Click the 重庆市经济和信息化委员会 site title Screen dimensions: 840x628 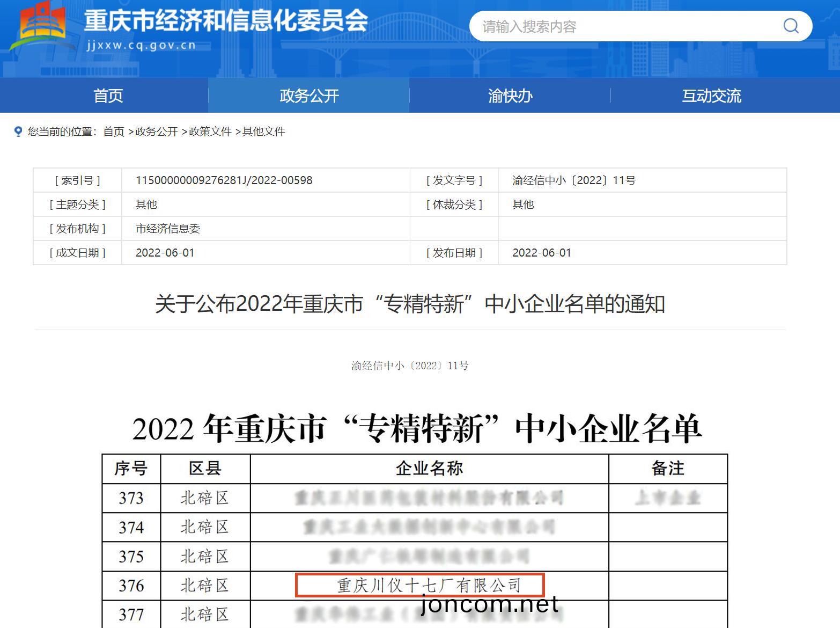pyautogui.click(x=226, y=21)
